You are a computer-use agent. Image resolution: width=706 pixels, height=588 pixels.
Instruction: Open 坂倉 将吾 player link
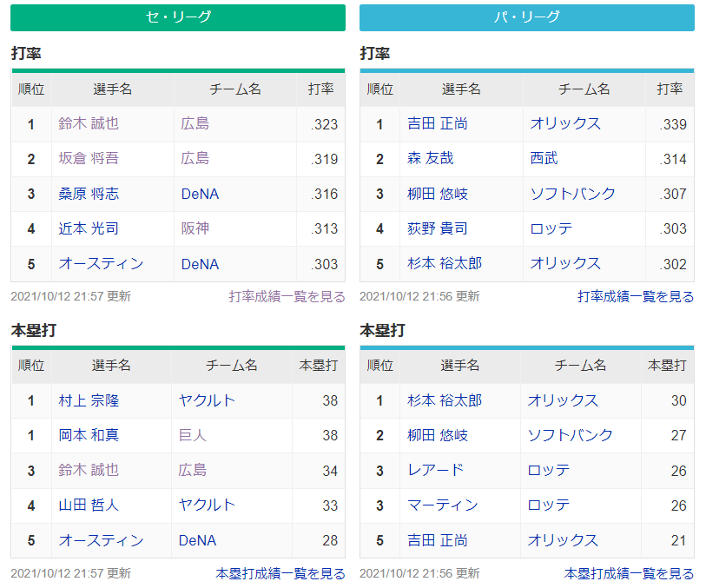[x=89, y=158]
